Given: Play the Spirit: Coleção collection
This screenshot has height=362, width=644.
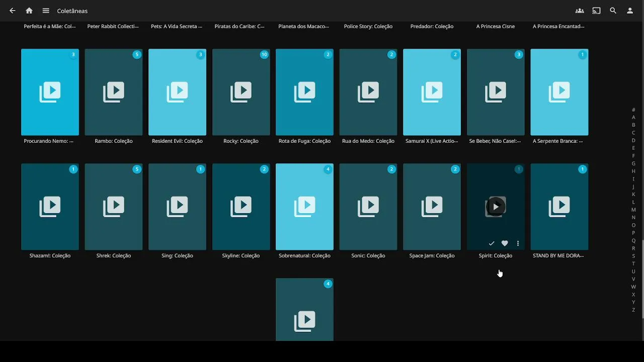Looking at the screenshot, I should coord(496,207).
